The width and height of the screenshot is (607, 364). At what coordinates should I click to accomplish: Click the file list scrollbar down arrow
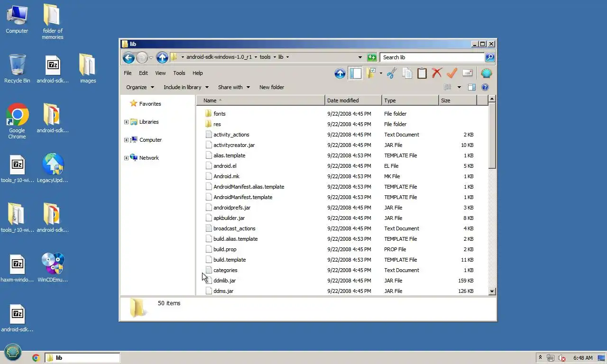point(492,291)
